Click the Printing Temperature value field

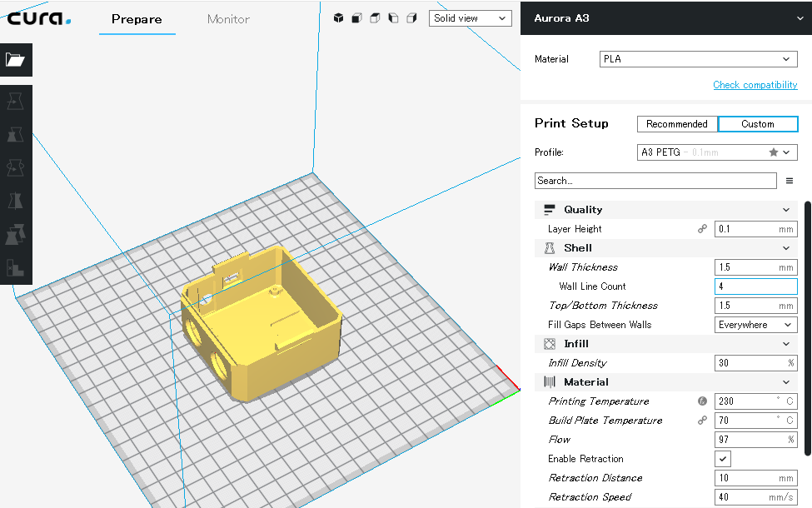click(x=755, y=401)
